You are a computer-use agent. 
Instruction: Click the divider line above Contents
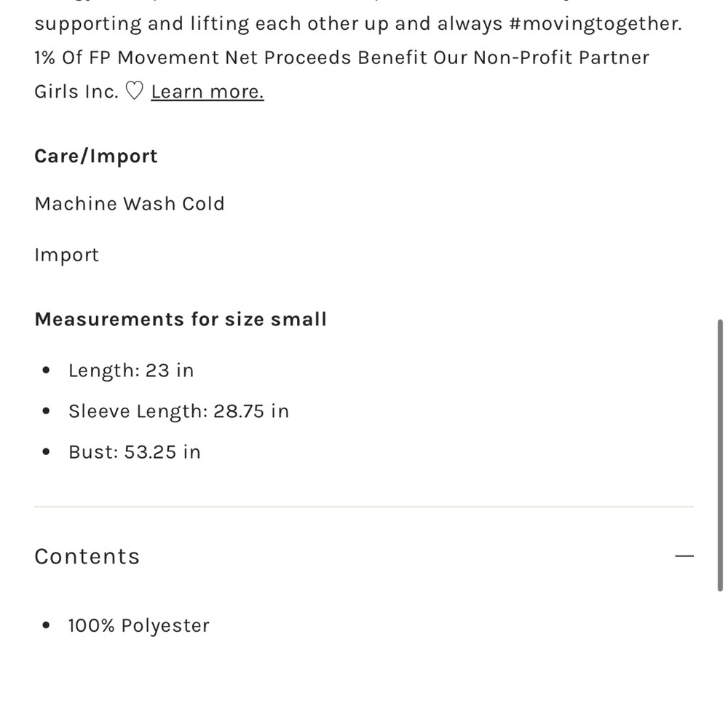(364, 507)
